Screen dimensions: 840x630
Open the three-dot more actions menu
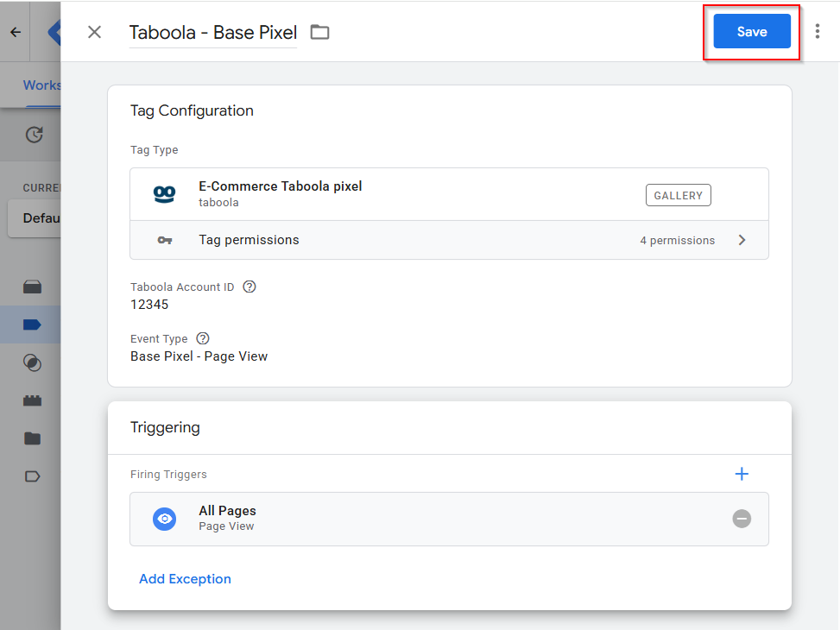click(817, 32)
